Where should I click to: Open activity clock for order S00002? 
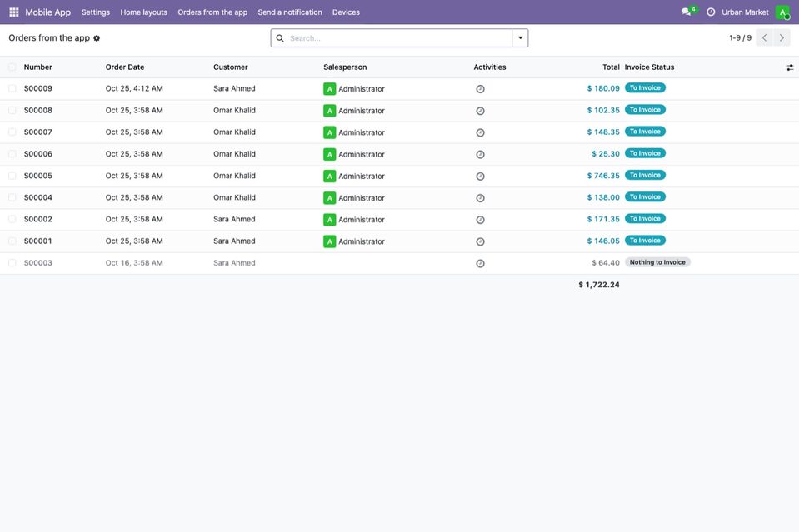coord(480,220)
